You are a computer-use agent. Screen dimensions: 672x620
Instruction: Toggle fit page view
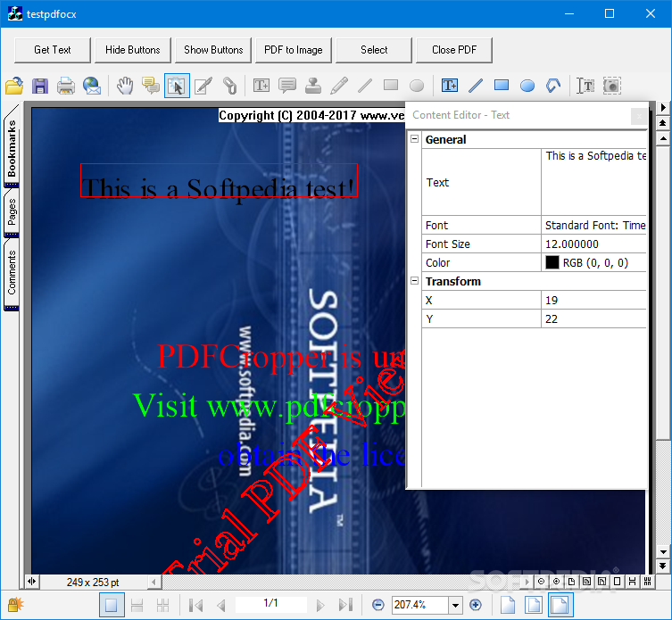click(534, 605)
